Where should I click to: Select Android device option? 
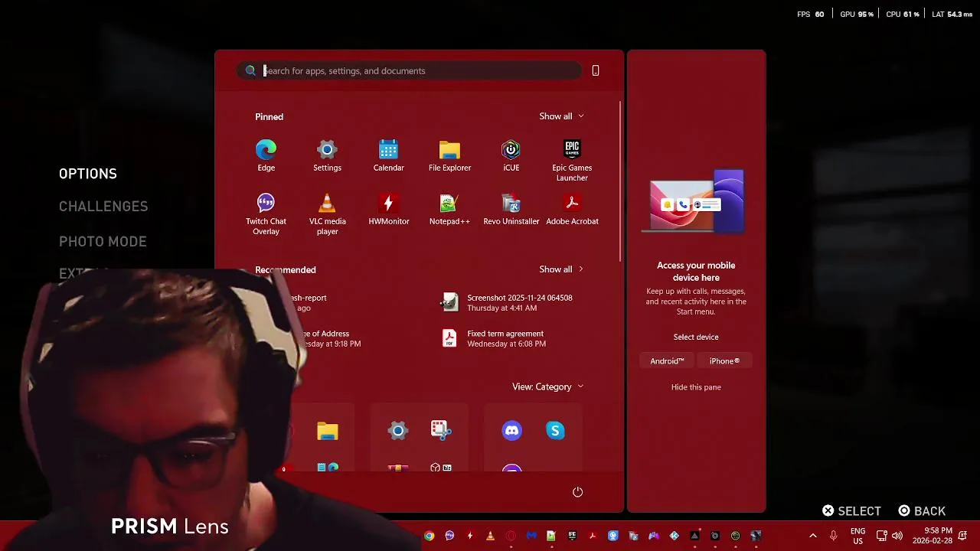coord(667,361)
